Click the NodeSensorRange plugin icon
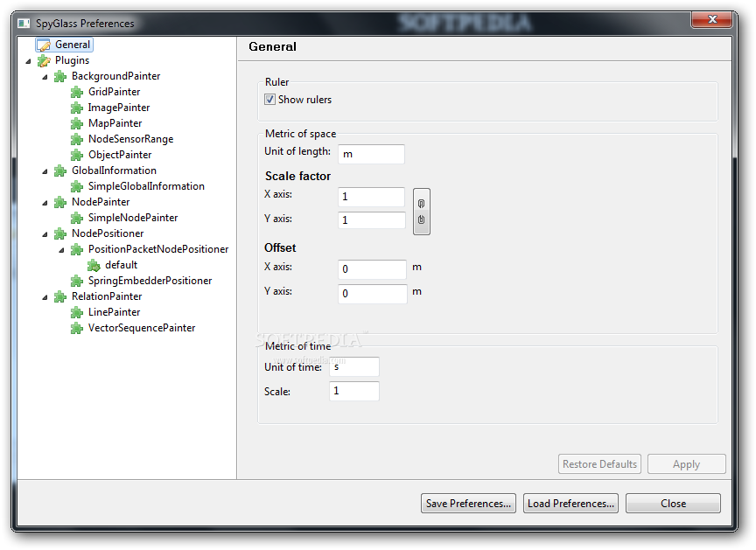Viewport: 756px width, 550px height. click(77, 140)
